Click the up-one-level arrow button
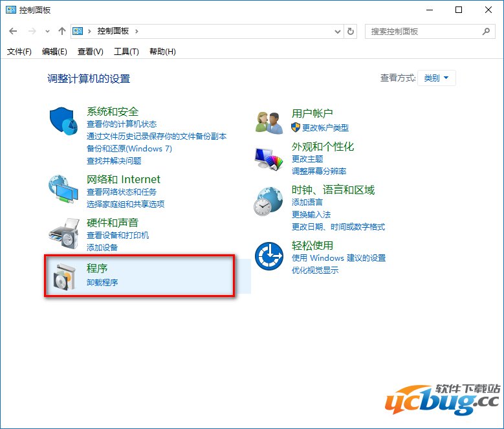The height and width of the screenshot is (429, 504). pyautogui.click(x=62, y=31)
